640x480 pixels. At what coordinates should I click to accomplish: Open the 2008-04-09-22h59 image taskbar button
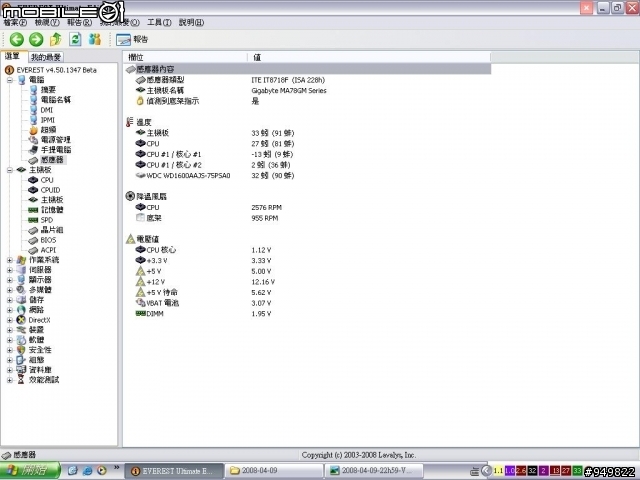373,471
